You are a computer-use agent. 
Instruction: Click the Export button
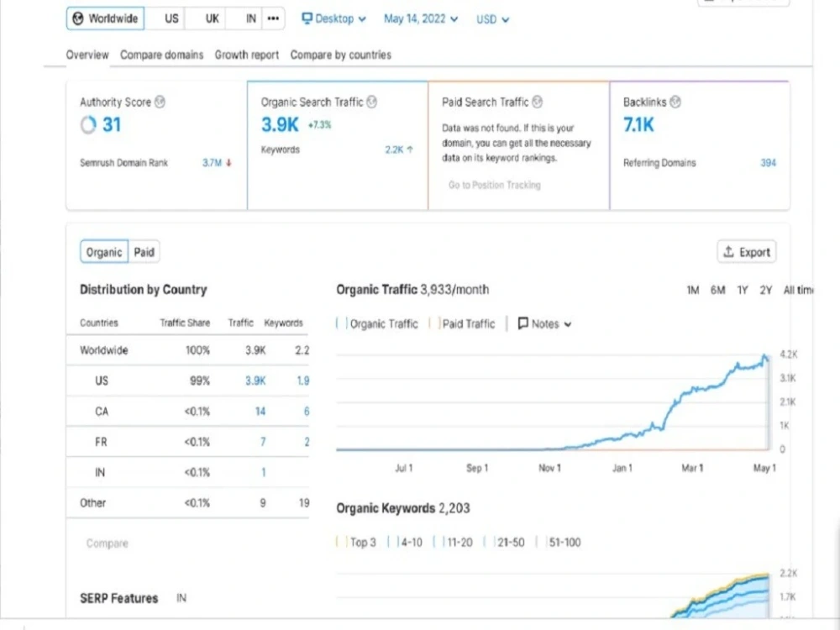(747, 252)
